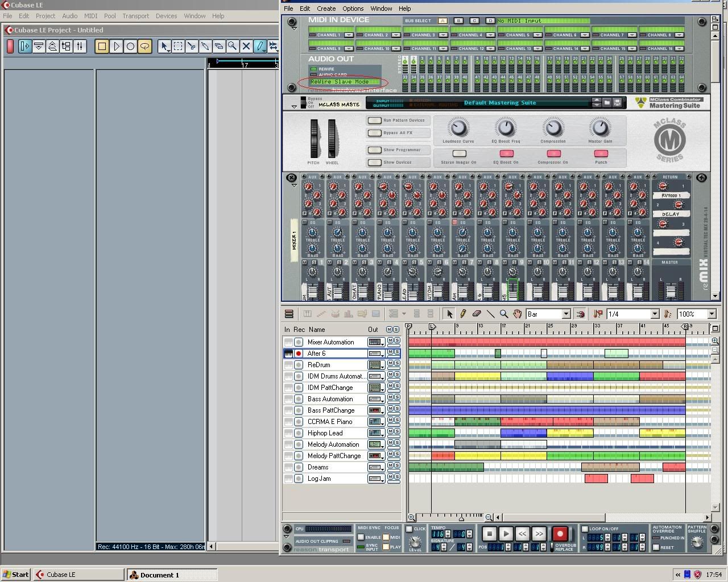Solo the Dreams track
The height and width of the screenshot is (582, 728).
[x=397, y=466]
